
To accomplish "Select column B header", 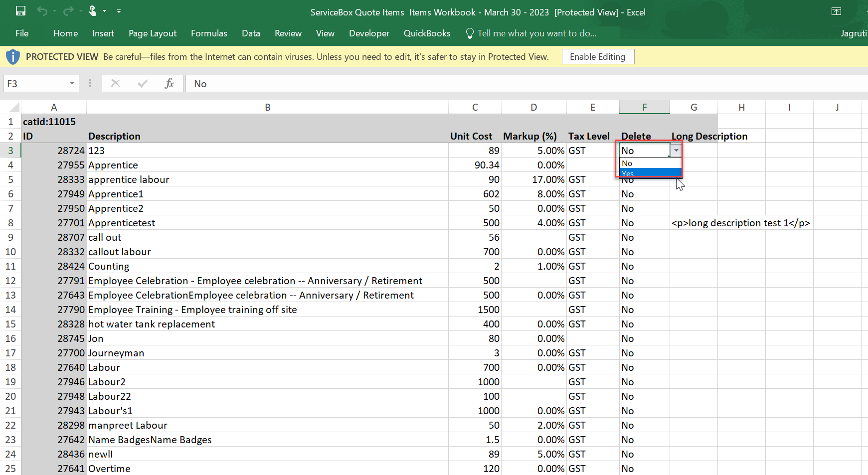I will pyautogui.click(x=267, y=107).
